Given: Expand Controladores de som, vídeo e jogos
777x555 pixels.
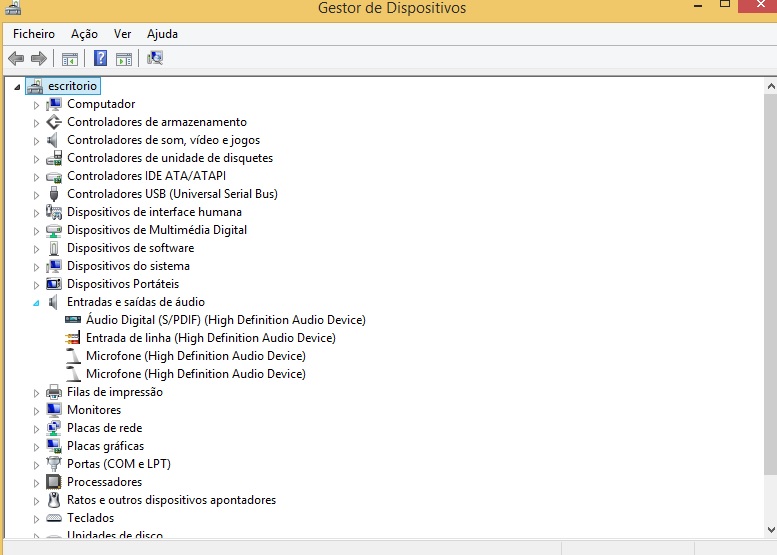Looking at the screenshot, I should point(36,141).
